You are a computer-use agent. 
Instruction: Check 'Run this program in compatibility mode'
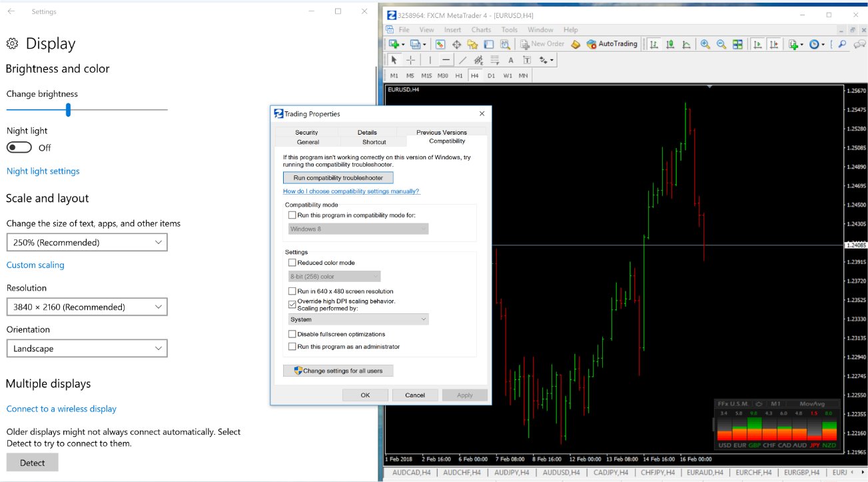point(292,215)
